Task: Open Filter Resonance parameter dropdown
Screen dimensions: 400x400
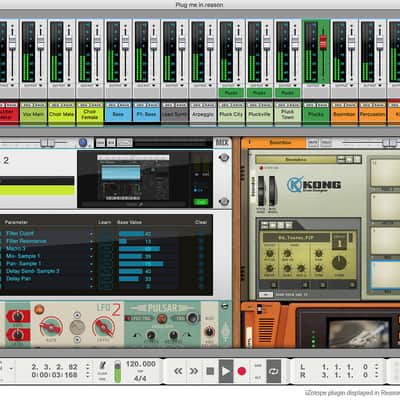Action: (91, 241)
